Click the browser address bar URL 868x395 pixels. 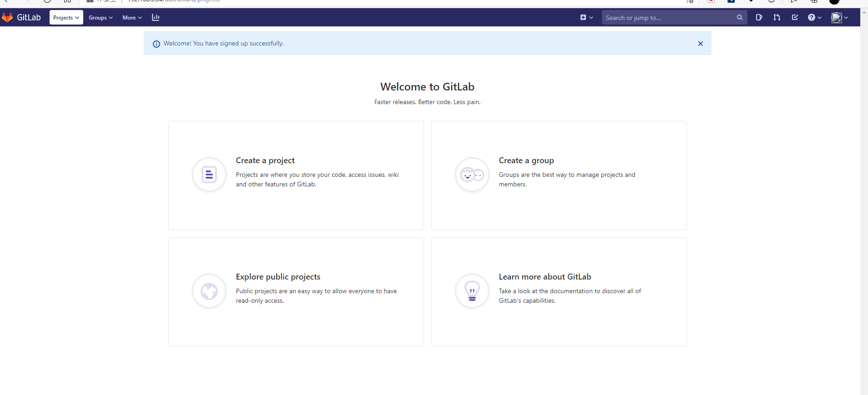[x=173, y=1]
